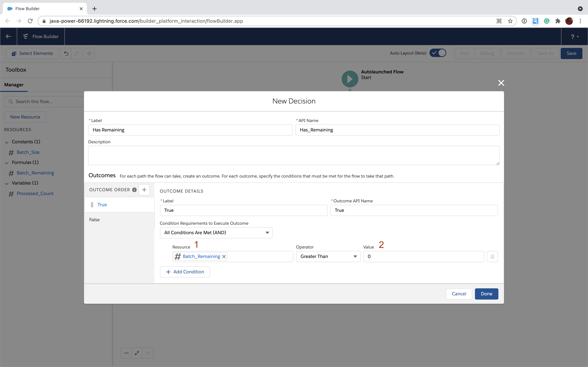Open the flow settings gear icon
This screenshot has height=367, width=588.
coord(89,53)
